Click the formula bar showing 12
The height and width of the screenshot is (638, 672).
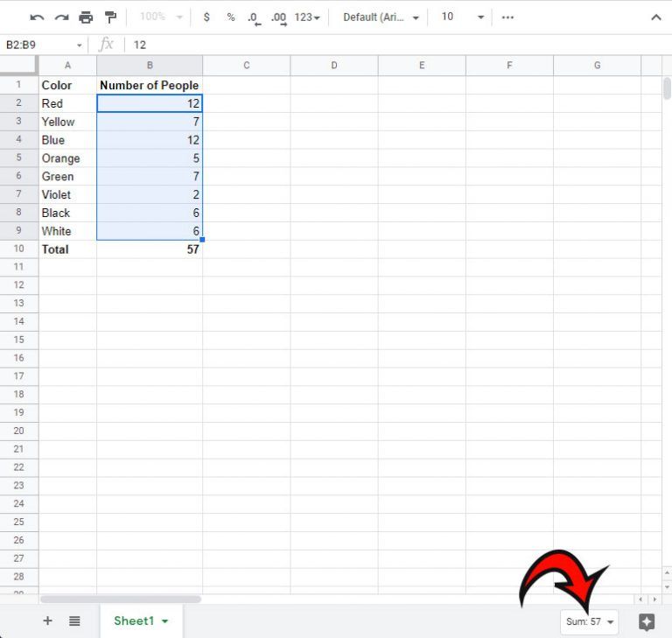coord(399,45)
